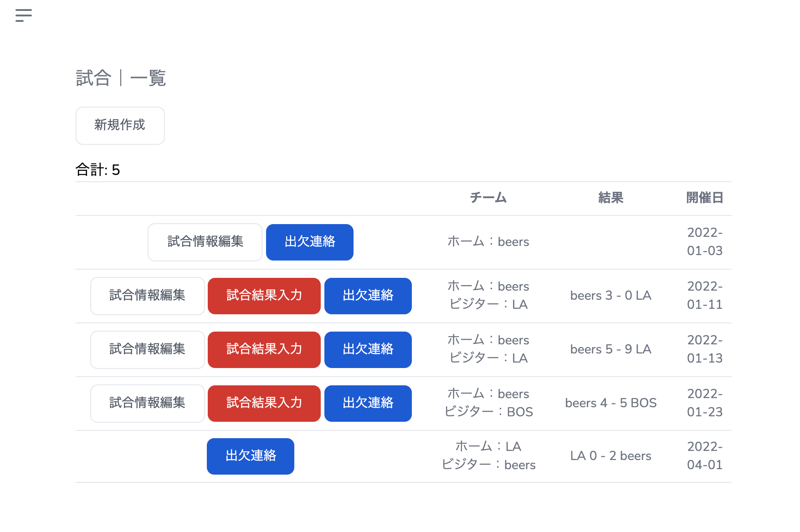800x532 pixels.
Task: Edit match info for 2022-01-03 game
Action: (x=205, y=242)
